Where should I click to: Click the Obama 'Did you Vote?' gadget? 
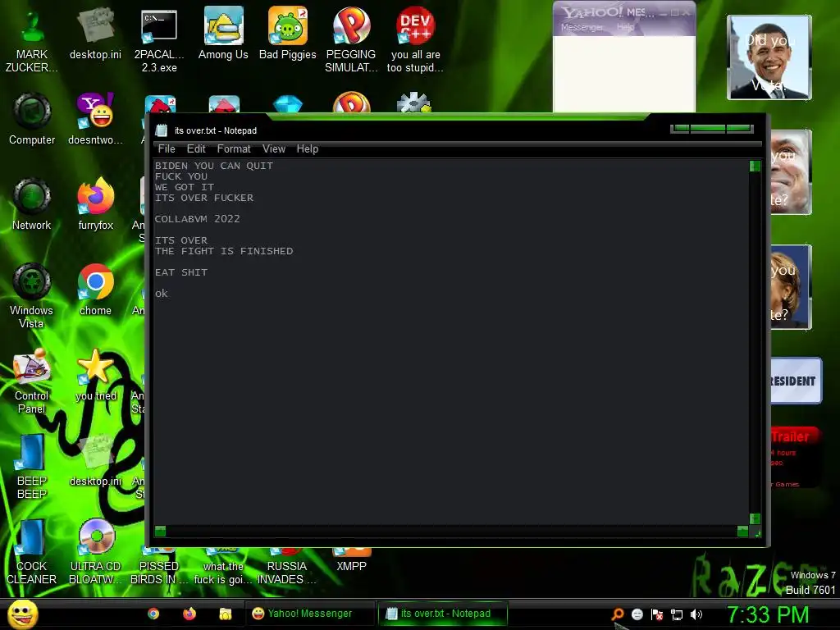click(x=769, y=57)
